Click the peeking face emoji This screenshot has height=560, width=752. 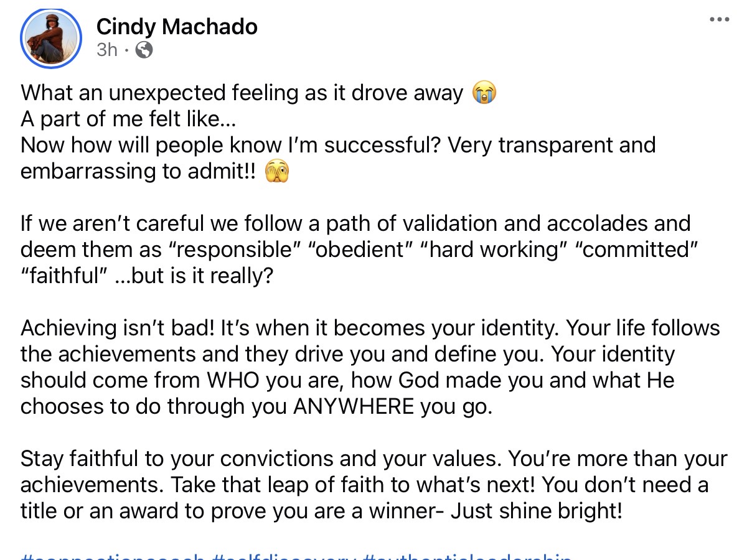[x=277, y=172]
